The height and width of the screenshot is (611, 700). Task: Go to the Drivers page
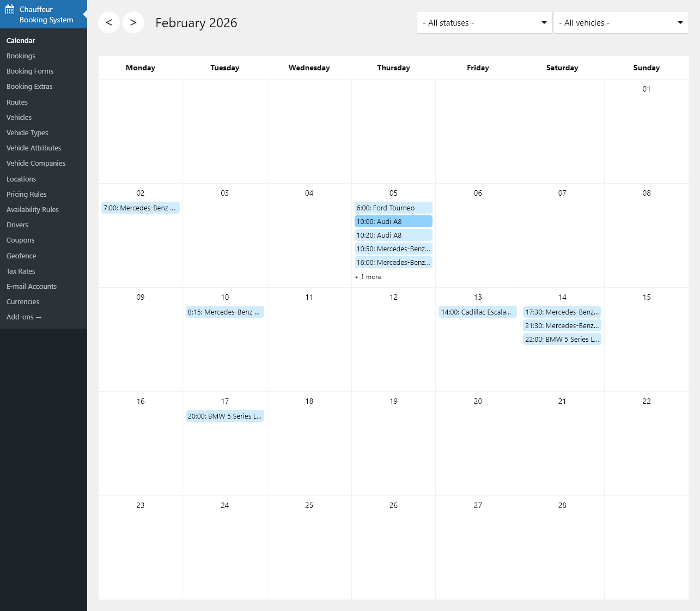point(17,225)
